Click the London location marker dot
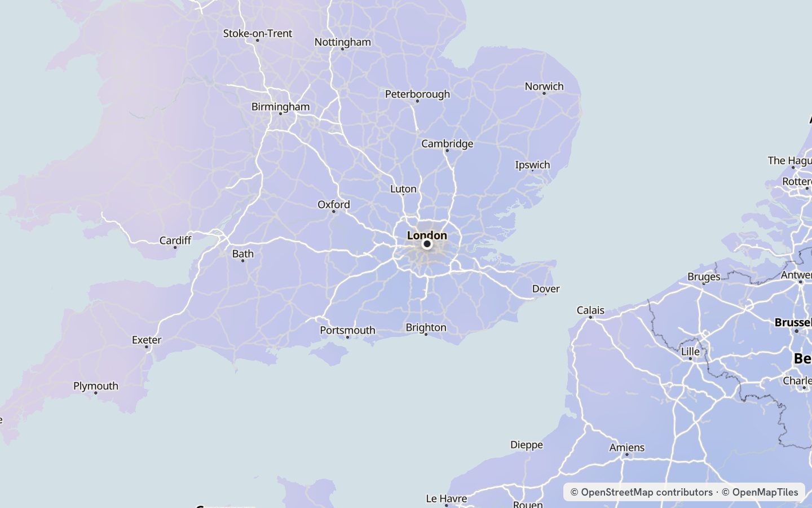The width and height of the screenshot is (812, 508). (x=427, y=244)
